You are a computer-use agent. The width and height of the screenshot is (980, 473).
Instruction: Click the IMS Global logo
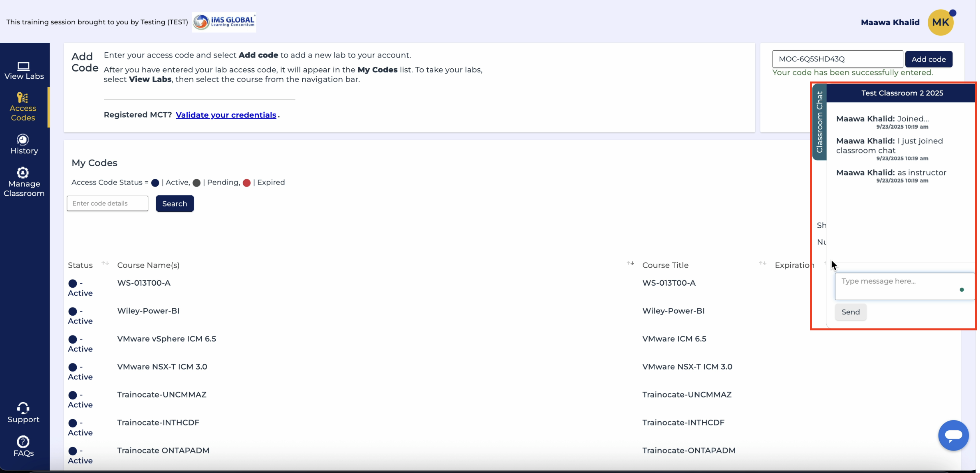[224, 22]
